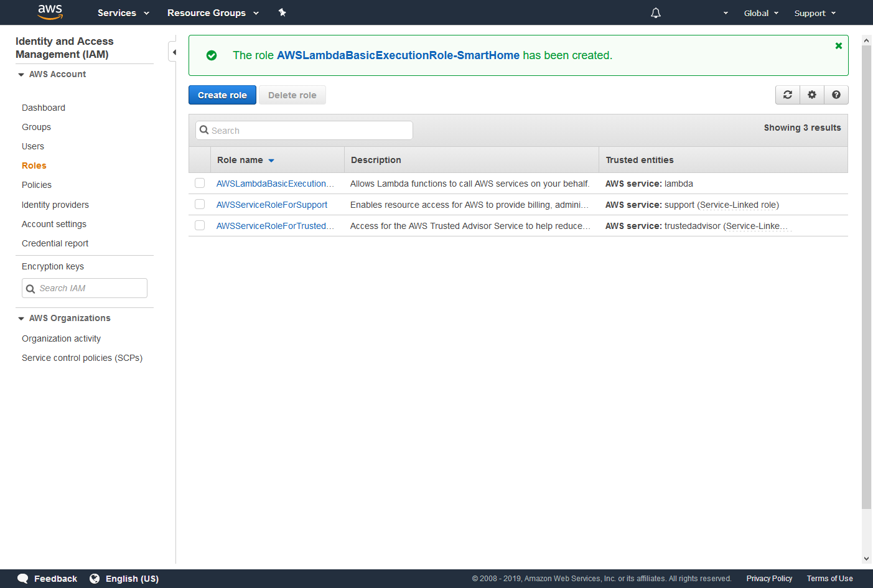Select the AWSLambdaBasicExecution role checkbox
Viewport: 873px width, 588px height.
coord(200,183)
